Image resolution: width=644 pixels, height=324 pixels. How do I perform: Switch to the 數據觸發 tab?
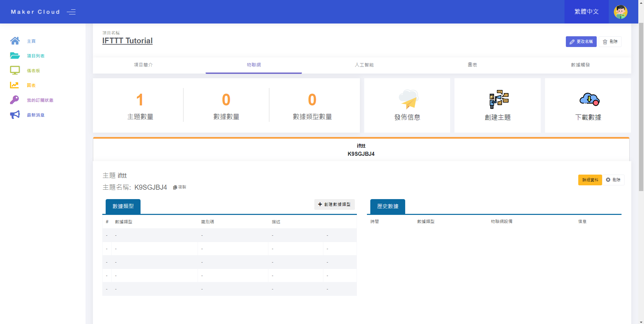(580, 65)
